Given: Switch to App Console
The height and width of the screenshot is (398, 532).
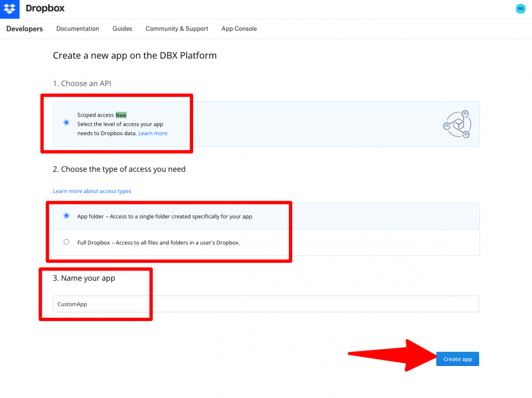Looking at the screenshot, I should [239, 29].
